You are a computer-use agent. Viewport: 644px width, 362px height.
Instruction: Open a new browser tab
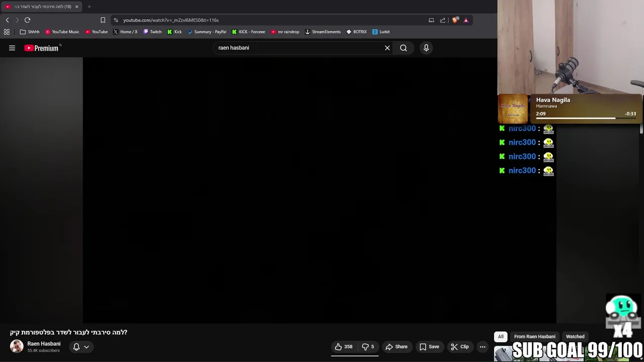coord(89,7)
